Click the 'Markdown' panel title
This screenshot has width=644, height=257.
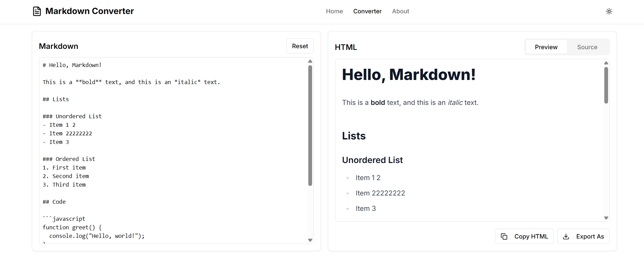click(x=59, y=46)
